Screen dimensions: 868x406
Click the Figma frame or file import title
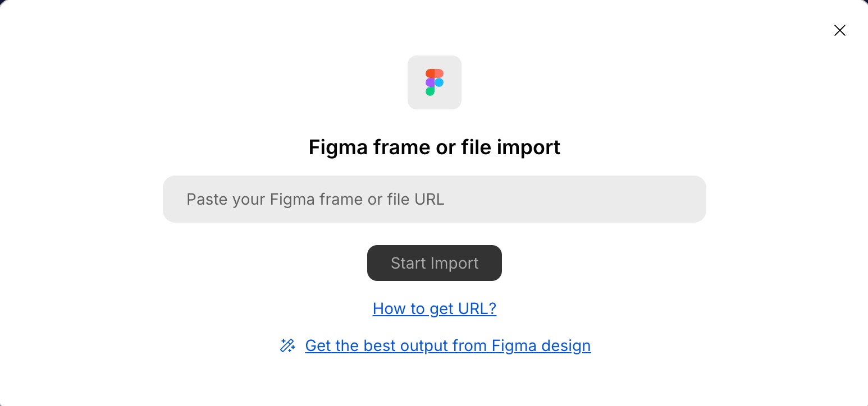point(434,147)
